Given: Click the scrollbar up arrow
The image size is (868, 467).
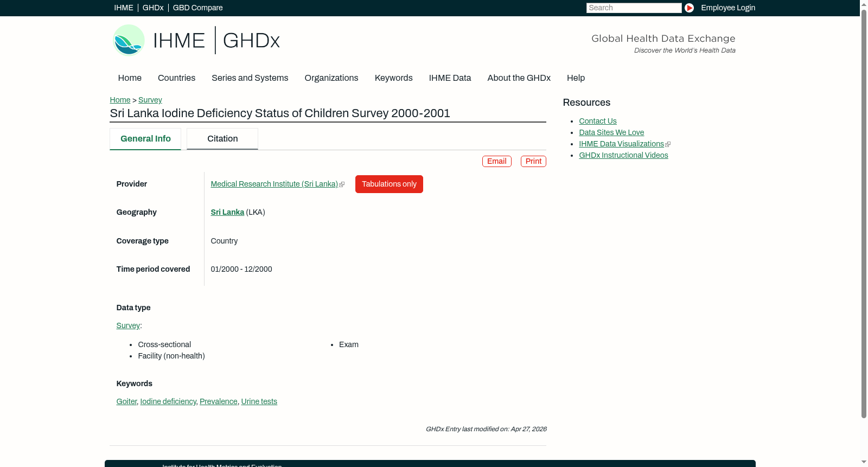Looking at the screenshot, I should coord(864,4).
